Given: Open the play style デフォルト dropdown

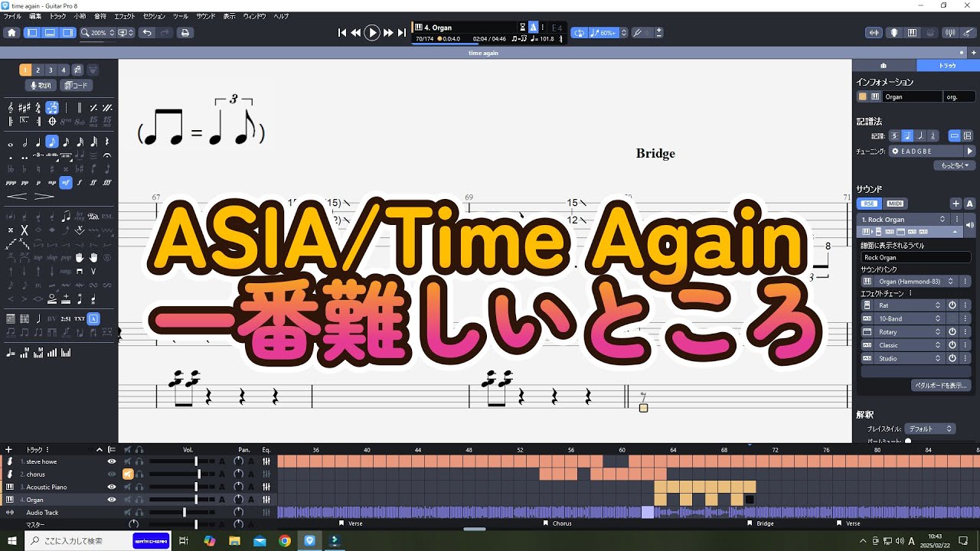Looking at the screenshot, I should click(x=930, y=429).
